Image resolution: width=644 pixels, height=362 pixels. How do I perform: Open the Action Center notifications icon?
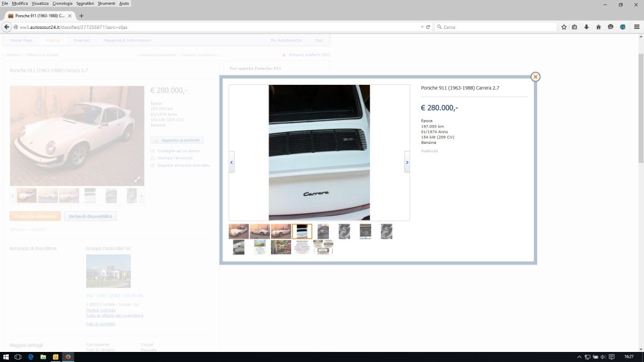(x=611, y=357)
